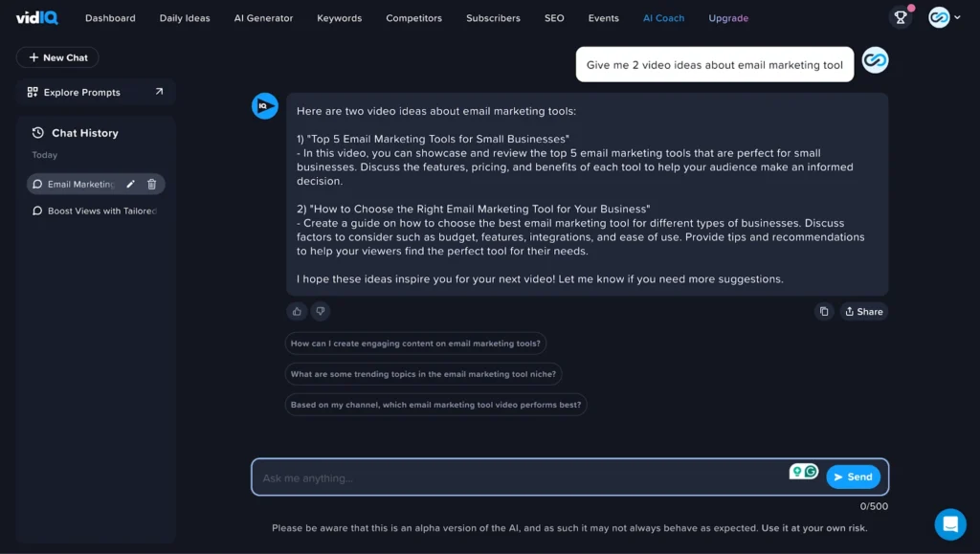980x554 pixels.
Task: Share the AI response
Action: coord(863,312)
